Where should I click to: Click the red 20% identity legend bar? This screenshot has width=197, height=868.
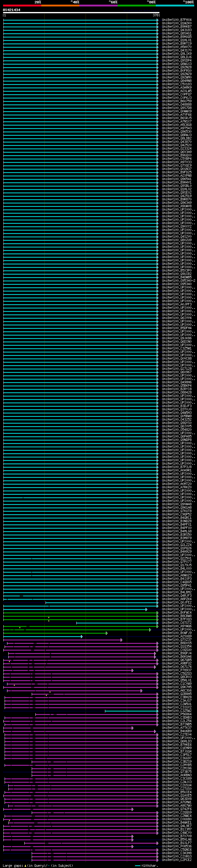pyautogui.click(x=22, y=6)
